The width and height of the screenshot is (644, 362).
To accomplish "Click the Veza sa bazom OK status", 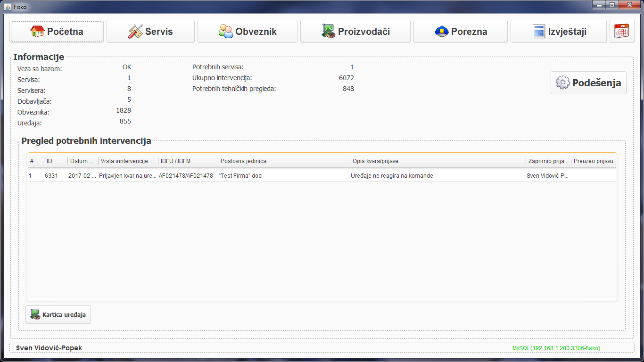I will pos(127,67).
